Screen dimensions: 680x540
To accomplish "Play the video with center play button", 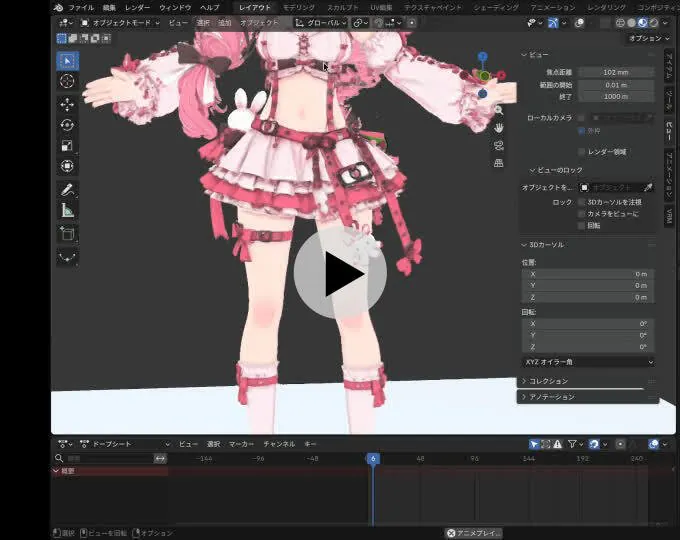I will point(340,273).
